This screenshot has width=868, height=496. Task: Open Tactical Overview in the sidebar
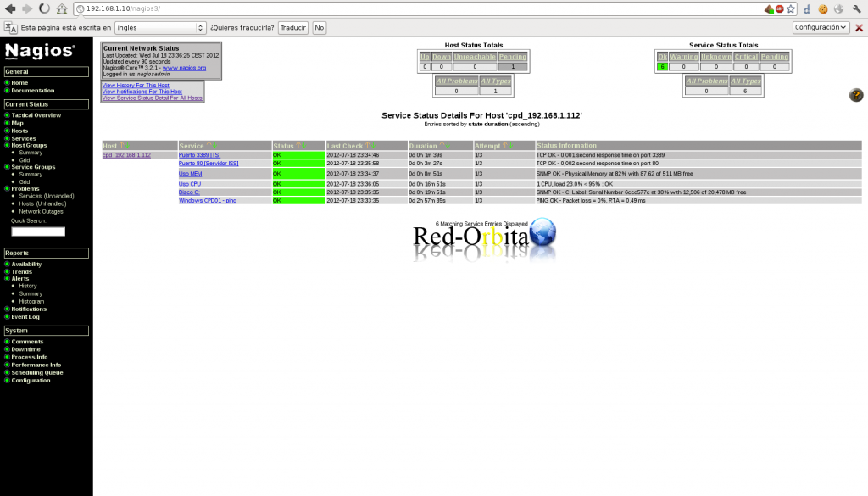36,115
